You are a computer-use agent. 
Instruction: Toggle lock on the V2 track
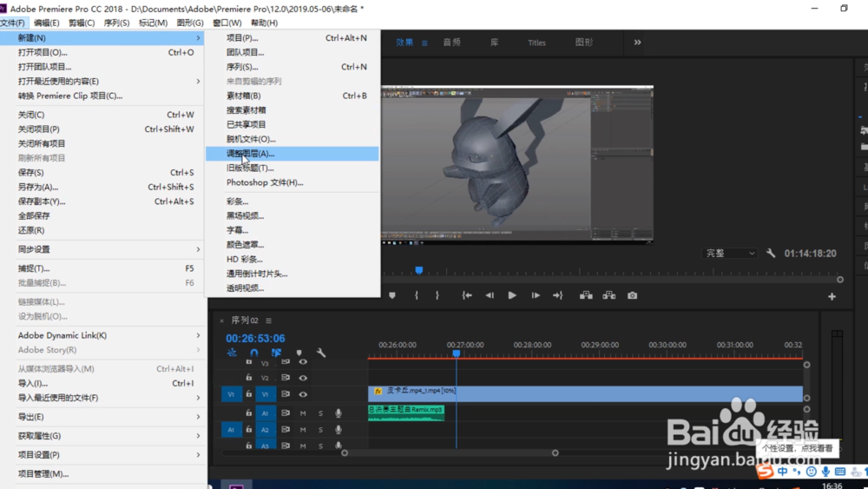point(249,378)
